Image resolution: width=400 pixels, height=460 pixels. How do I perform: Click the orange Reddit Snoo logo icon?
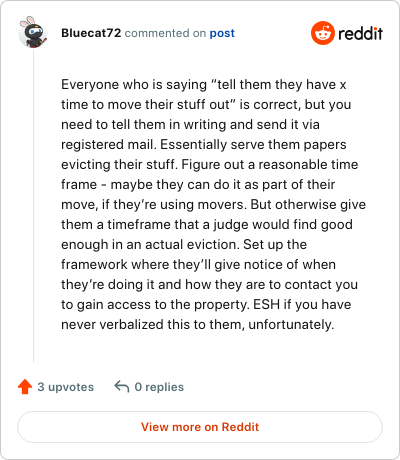point(322,33)
